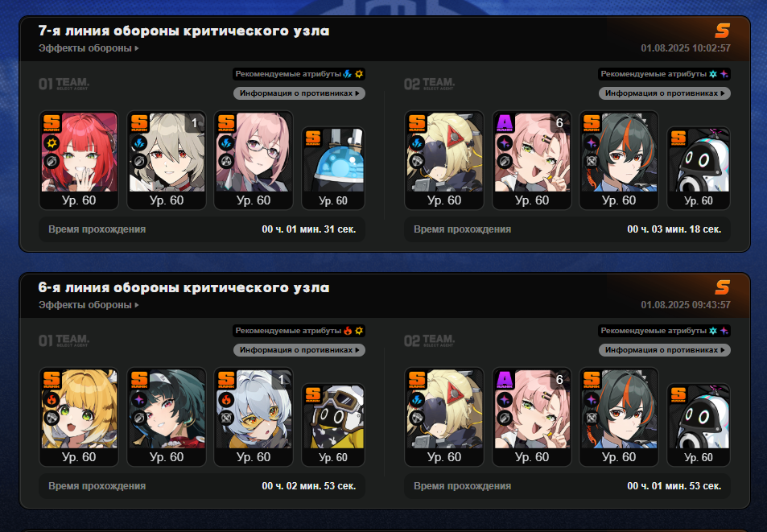The height and width of the screenshot is (532, 767).
Task: Click the ether attribute icon in 7th line team 02 recommendations
Action: coord(724,74)
